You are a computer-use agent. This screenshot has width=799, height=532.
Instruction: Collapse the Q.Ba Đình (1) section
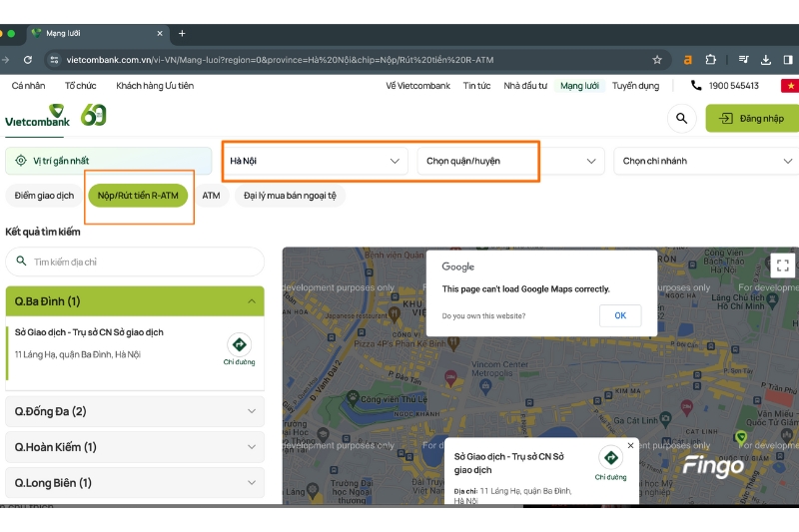(x=135, y=301)
